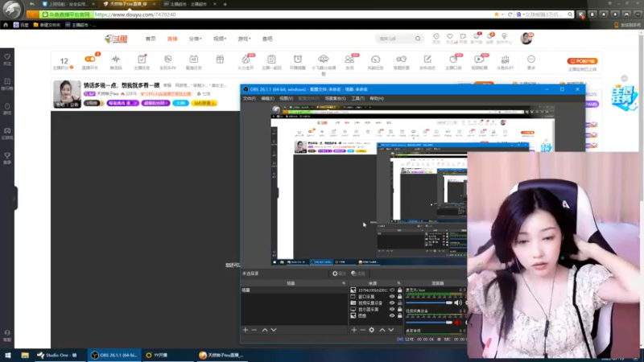The image size is (644, 362).
Task: Click the orange PC客户端 button
Action: pos(582,61)
